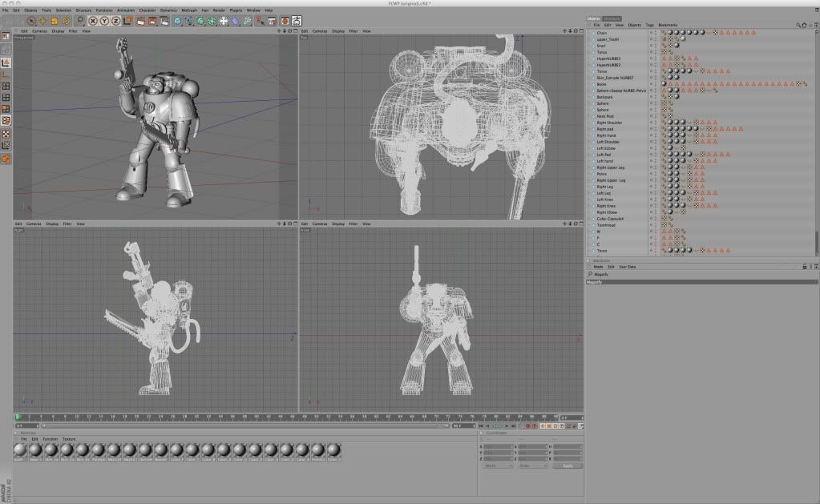Click the magnifier zoom tool icon
Image resolution: width=820 pixels, height=504 pixels.
pyautogui.click(x=80, y=21)
